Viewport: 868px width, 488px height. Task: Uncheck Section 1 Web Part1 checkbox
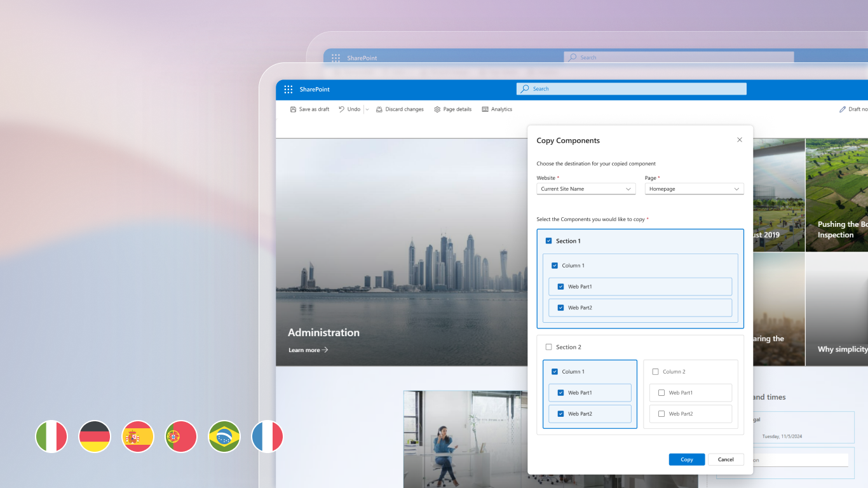(561, 287)
